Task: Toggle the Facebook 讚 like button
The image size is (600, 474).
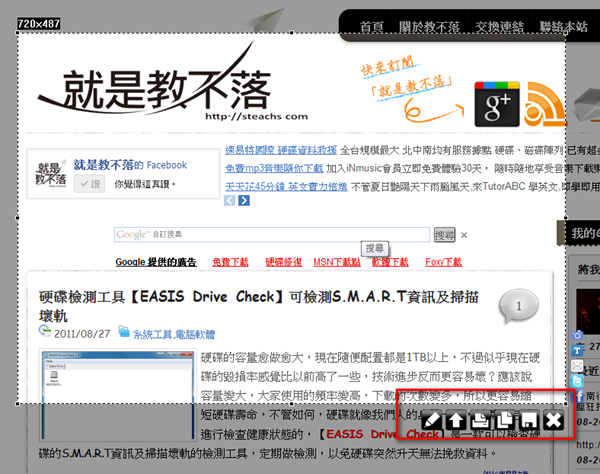Action: [x=90, y=184]
